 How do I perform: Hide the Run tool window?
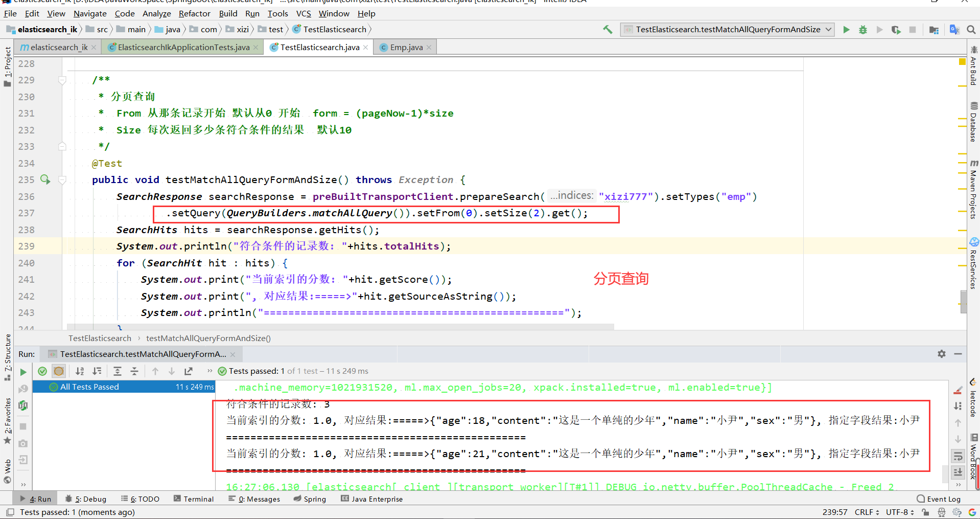[958, 354]
